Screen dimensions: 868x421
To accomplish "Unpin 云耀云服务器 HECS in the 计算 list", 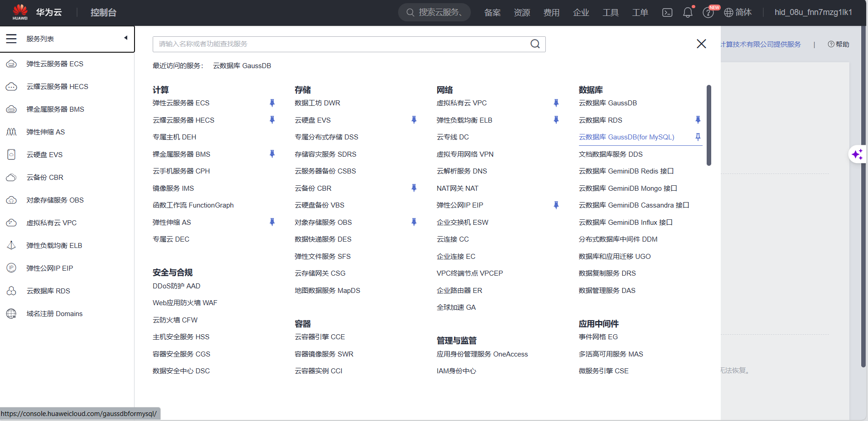I will pyautogui.click(x=272, y=120).
